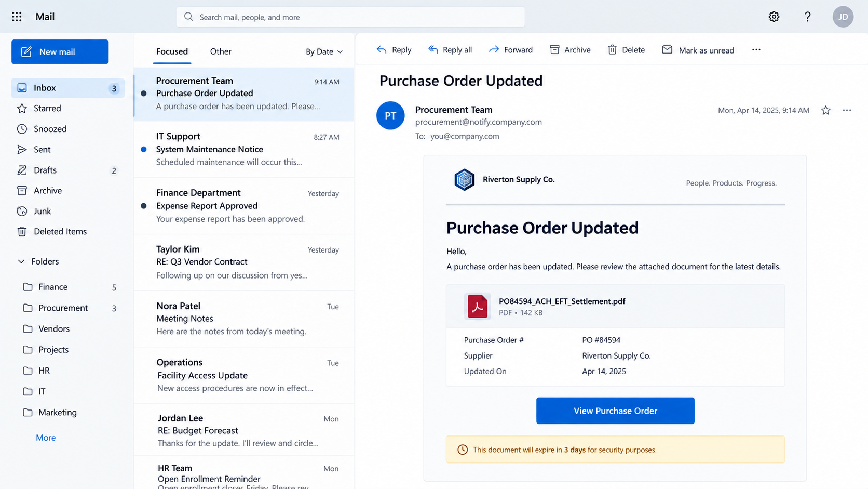Click the Reply arrow icon
The height and width of the screenshot is (489, 868).
click(382, 50)
